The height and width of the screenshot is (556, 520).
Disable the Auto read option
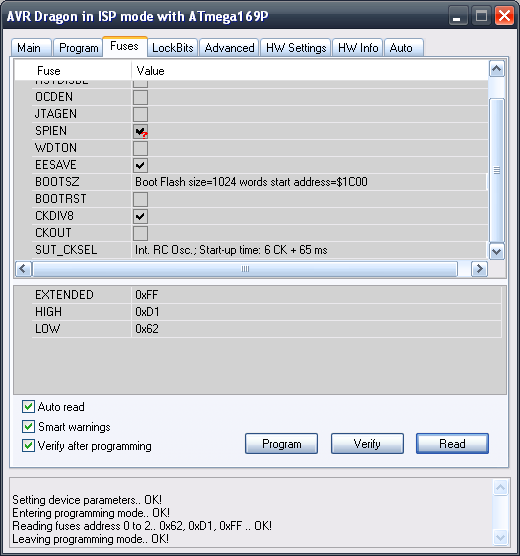point(28,407)
